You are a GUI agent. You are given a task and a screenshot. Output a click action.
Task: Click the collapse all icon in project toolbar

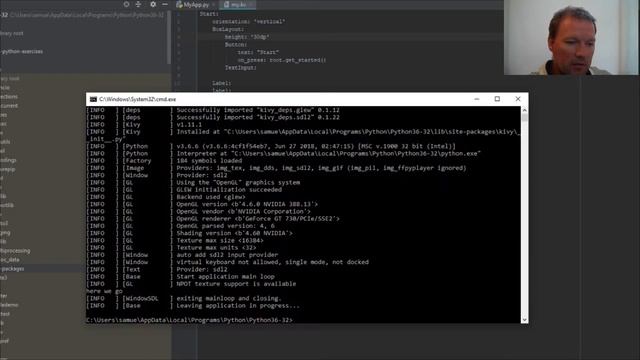138,4
